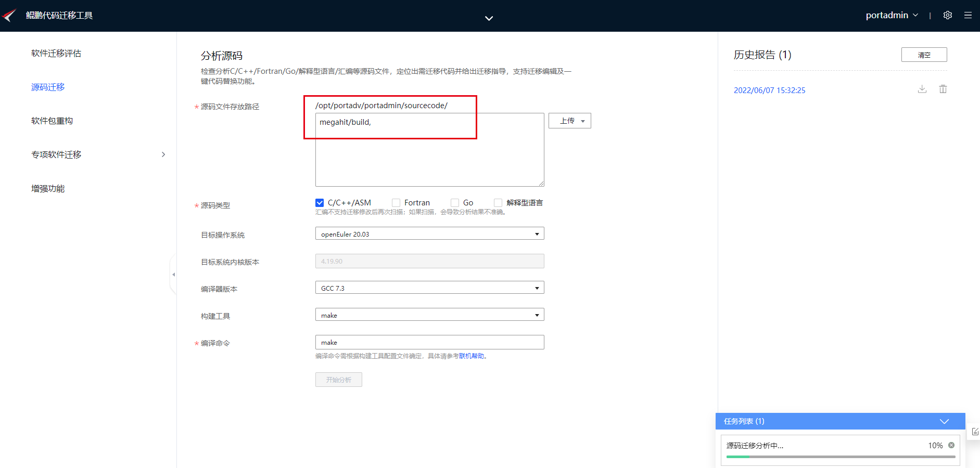Collapse the task list panel chevron
Viewport: 980px width, 468px height.
pyautogui.click(x=945, y=421)
